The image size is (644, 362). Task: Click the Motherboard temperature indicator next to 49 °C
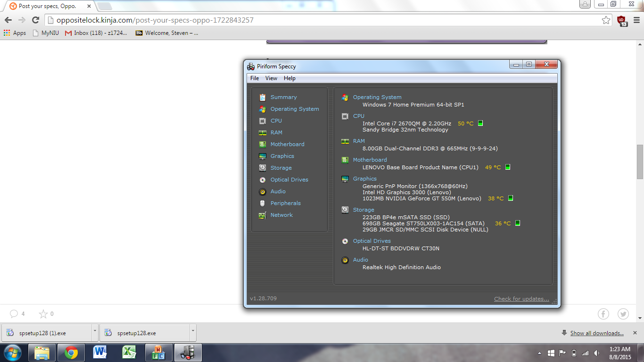click(508, 167)
